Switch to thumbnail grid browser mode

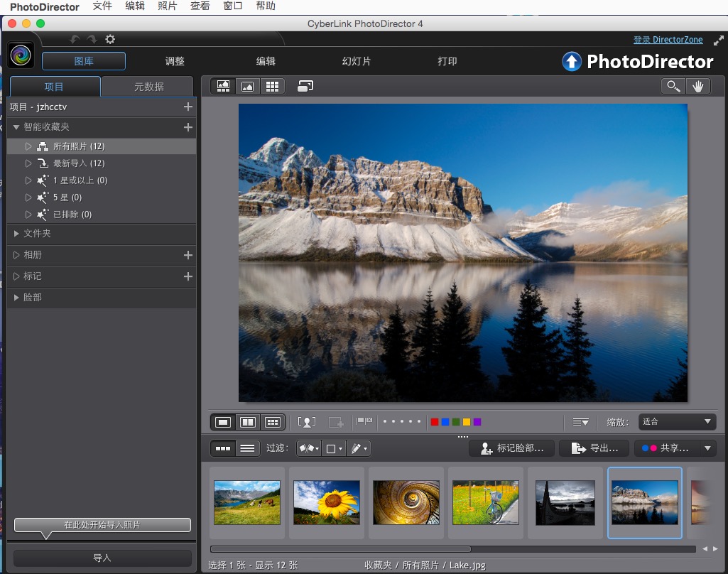pyautogui.click(x=271, y=86)
